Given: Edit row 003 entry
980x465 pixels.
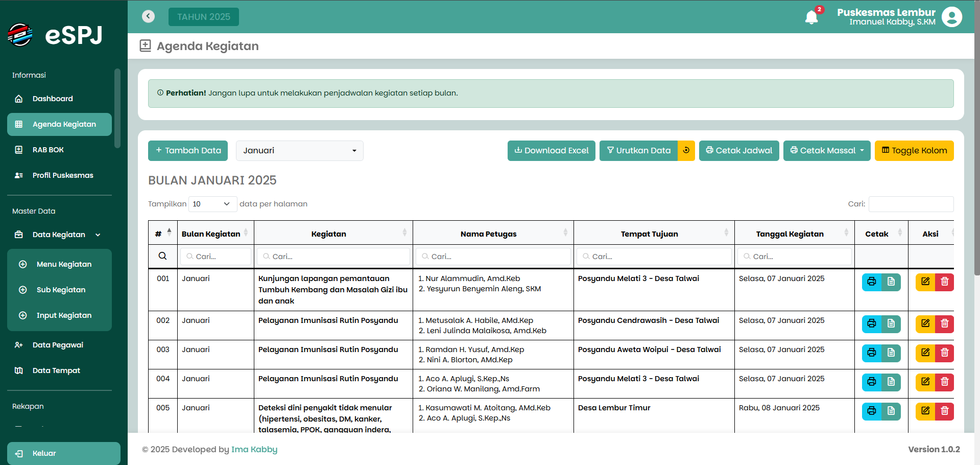Looking at the screenshot, I should pyautogui.click(x=925, y=353).
